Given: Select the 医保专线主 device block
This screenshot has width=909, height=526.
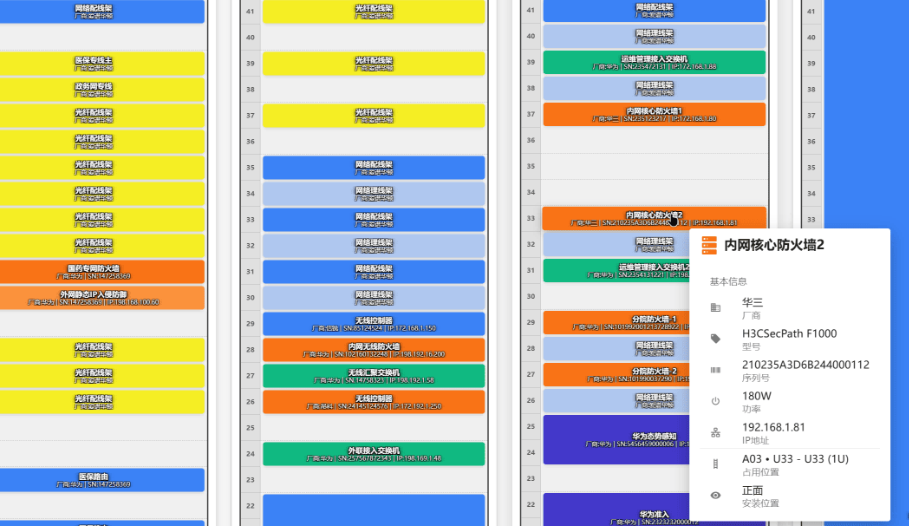Looking at the screenshot, I should point(102,64).
